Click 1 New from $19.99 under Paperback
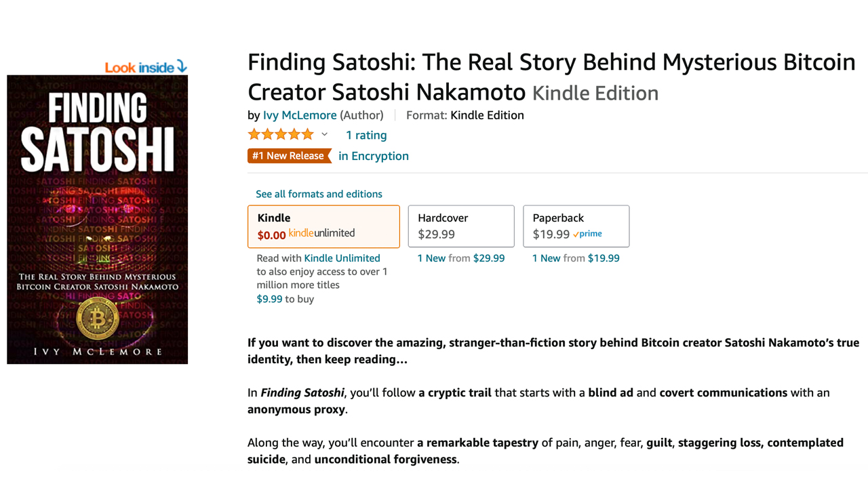Viewport: 868px width, 488px height. tap(576, 258)
